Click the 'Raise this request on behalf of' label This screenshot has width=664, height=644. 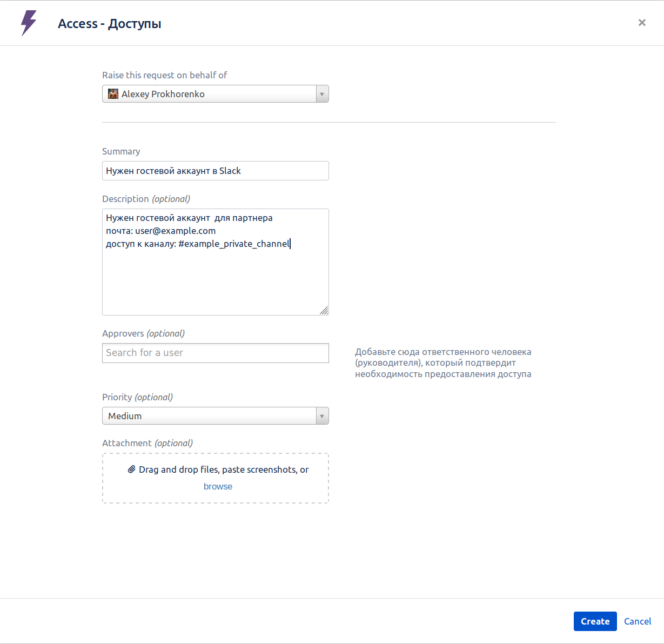(x=164, y=75)
